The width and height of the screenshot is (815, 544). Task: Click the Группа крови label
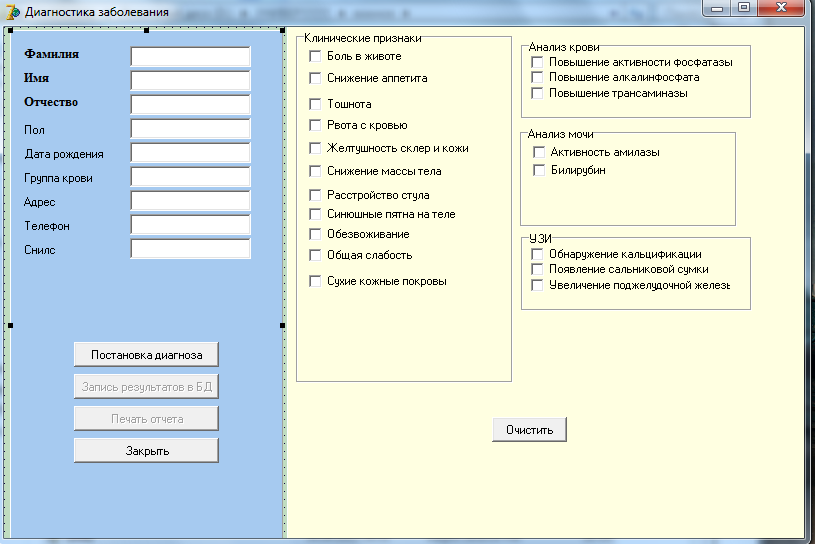(58, 178)
